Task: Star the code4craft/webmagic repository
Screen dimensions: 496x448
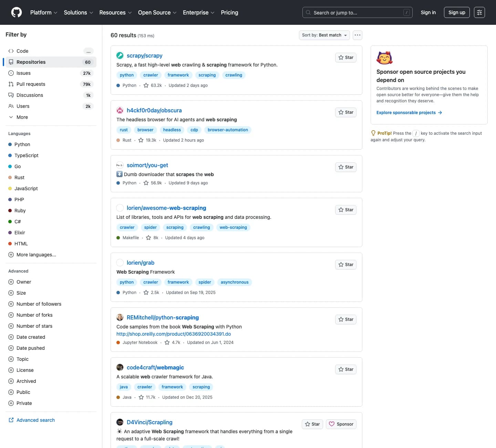Action: (346, 369)
